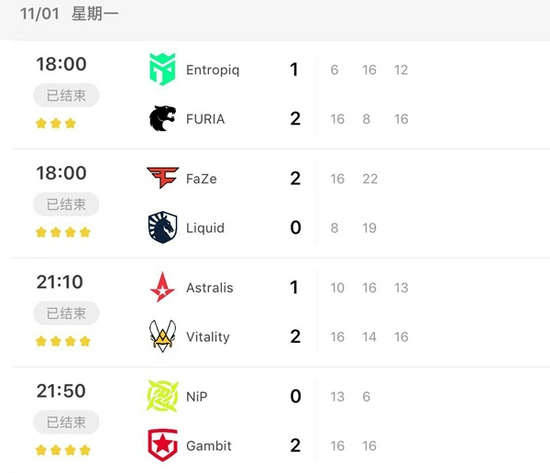Select the Liquid horse logo
Image resolution: width=550 pixels, height=473 pixels.
(162, 227)
